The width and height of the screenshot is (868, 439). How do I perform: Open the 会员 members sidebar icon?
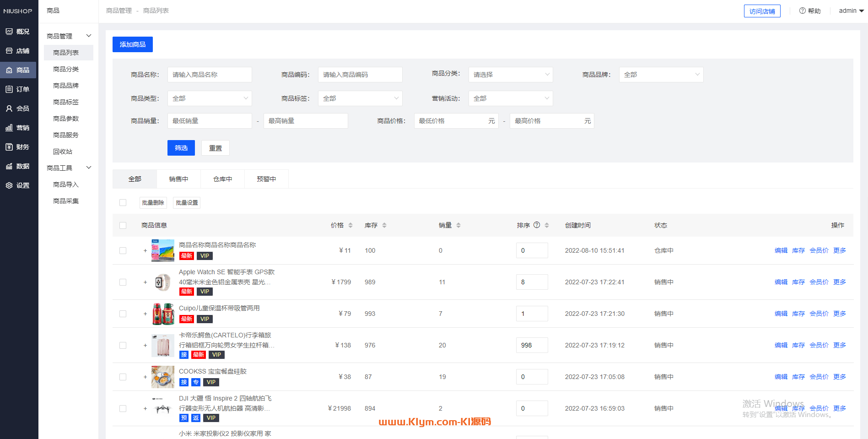tap(9, 108)
